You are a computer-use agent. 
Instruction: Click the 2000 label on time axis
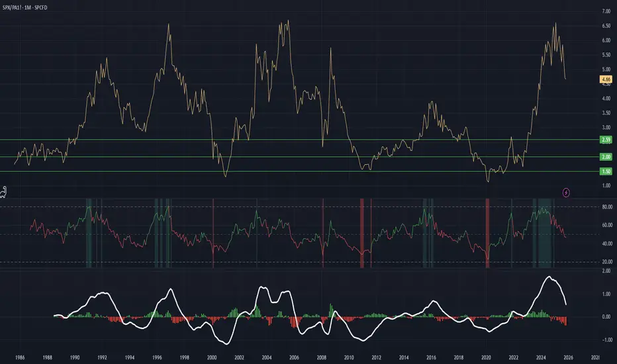(x=212, y=357)
